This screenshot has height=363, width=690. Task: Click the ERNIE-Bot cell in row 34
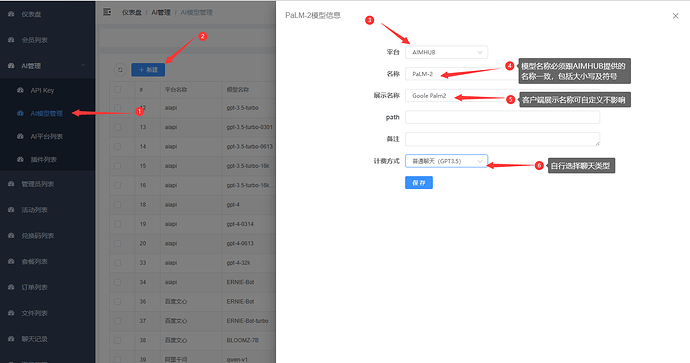click(240, 282)
